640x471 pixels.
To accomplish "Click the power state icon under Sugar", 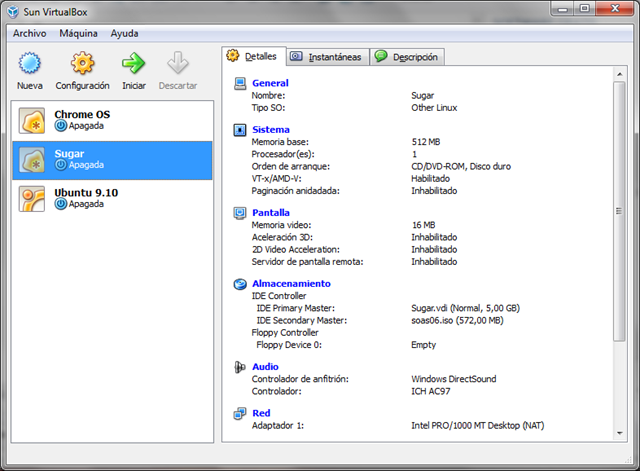I will click(61, 165).
